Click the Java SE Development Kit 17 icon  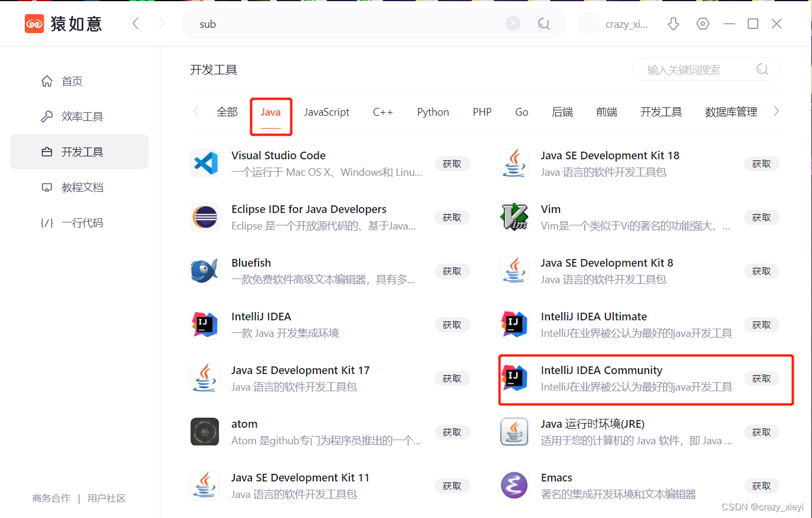point(205,378)
